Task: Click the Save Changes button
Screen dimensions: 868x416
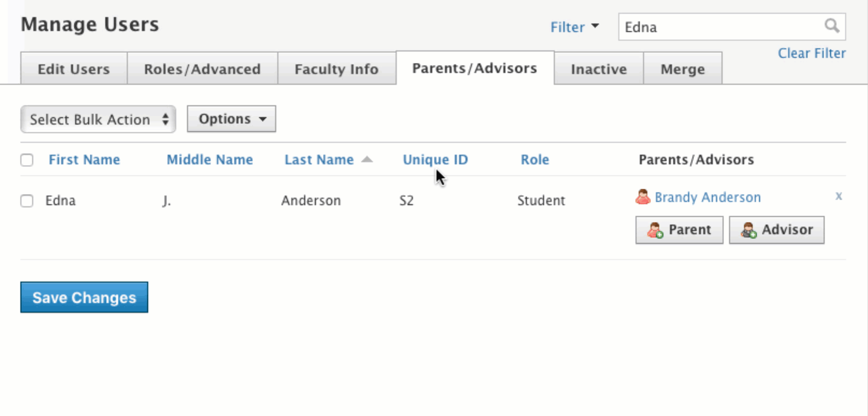Action: (x=84, y=297)
